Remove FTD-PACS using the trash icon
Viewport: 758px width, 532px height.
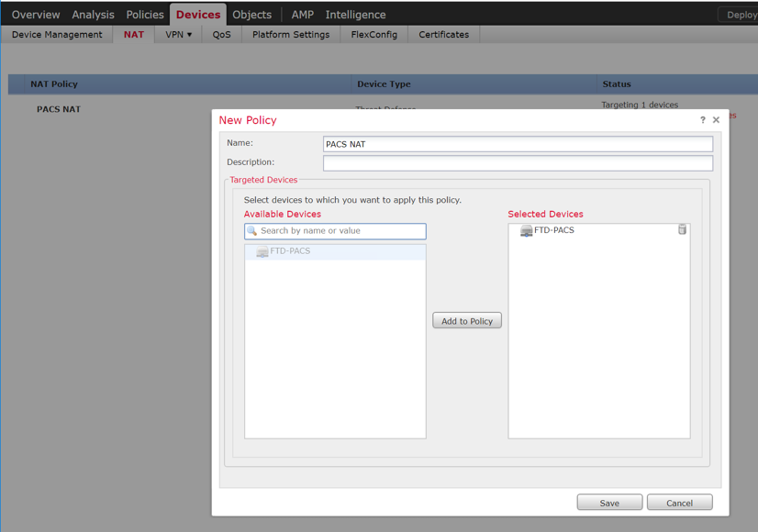(682, 229)
